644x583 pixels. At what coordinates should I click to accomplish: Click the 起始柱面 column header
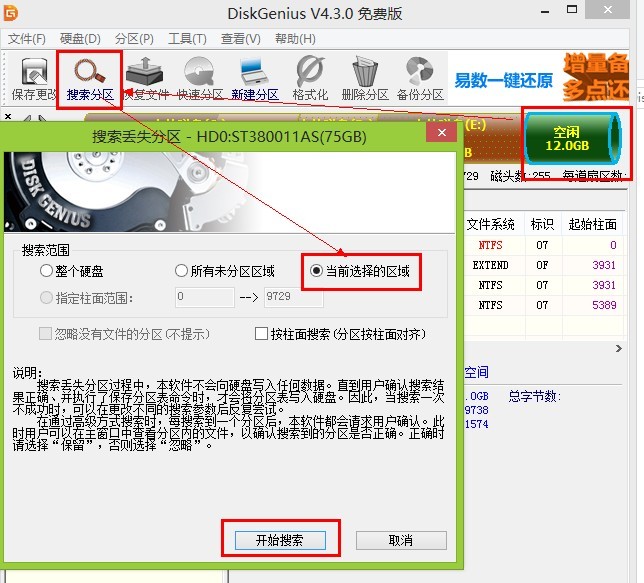point(592,224)
